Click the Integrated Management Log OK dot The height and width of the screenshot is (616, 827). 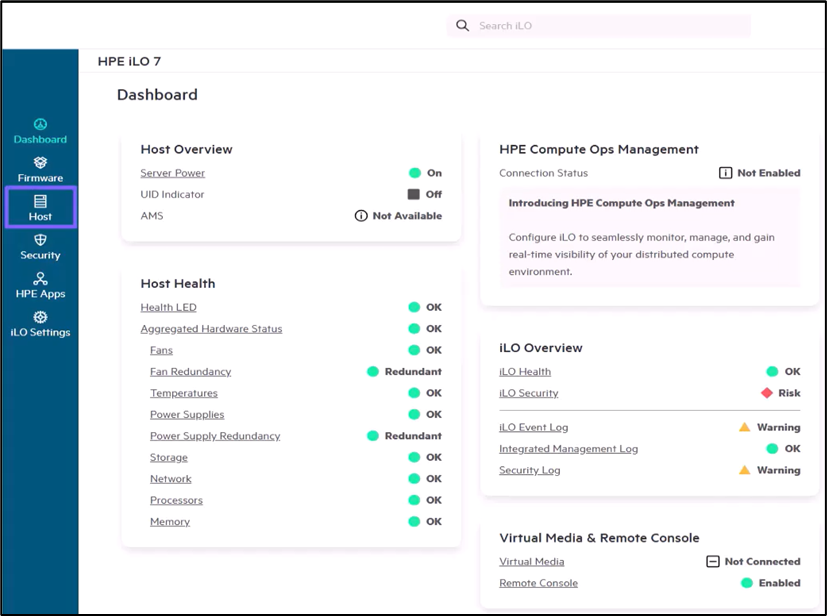point(772,448)
